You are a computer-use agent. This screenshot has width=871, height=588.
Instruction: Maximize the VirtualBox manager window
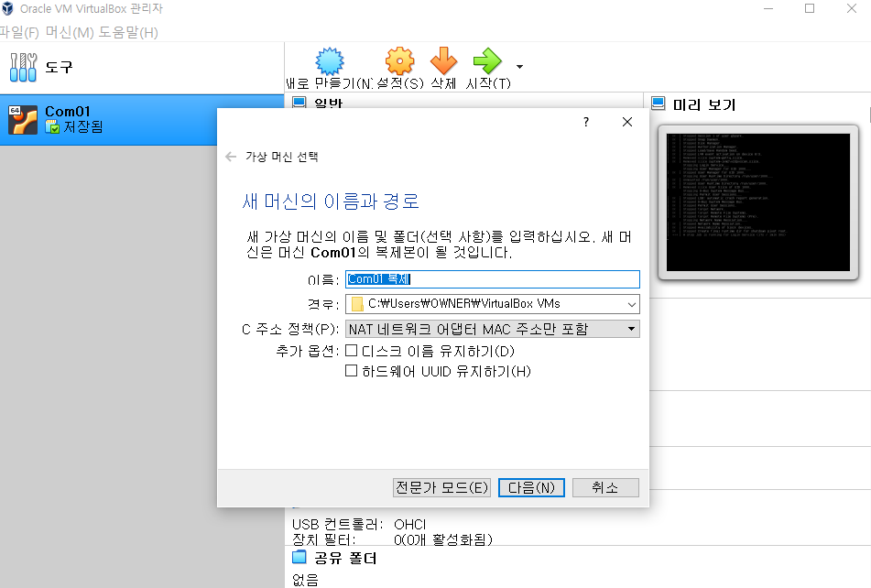click(x=810, y=8)
